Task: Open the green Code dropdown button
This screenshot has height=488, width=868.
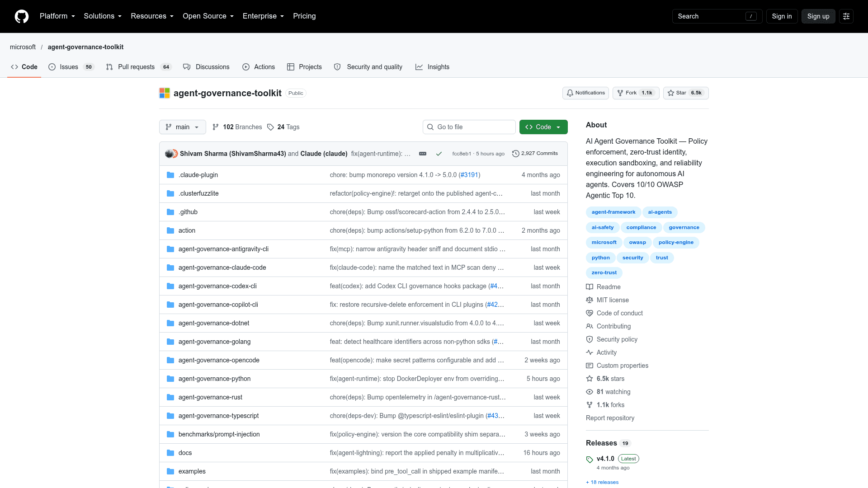Action: tap(543, 127)
